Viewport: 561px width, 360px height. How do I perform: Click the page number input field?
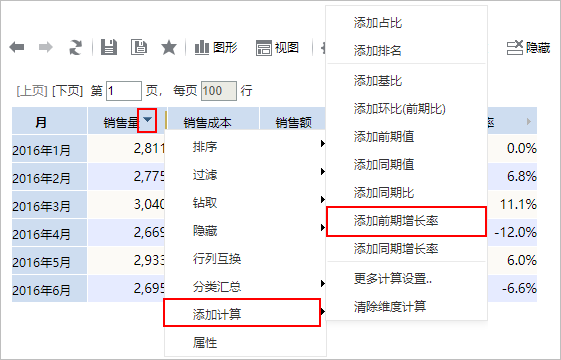[x=124, y=91]
